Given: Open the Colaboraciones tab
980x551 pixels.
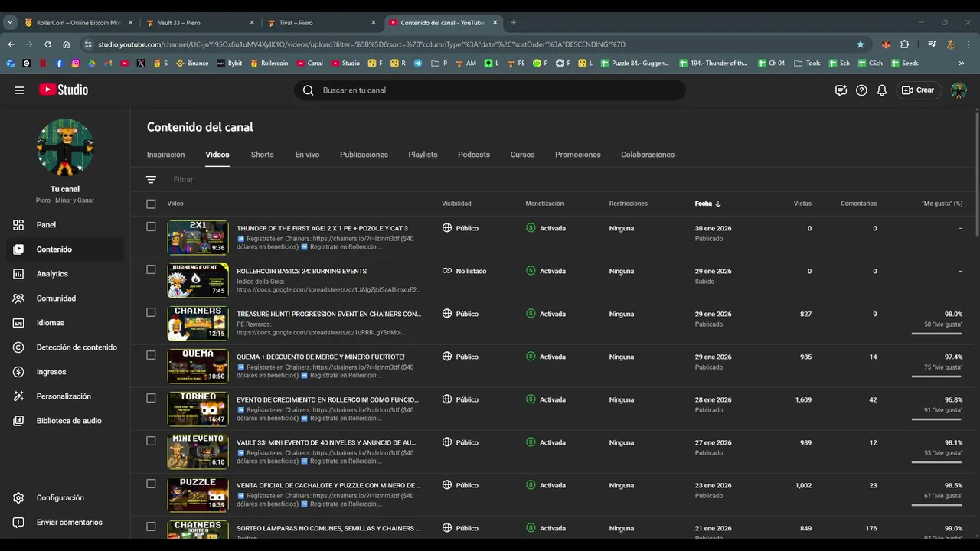Looking at the screenshot, I should (648, 155).
